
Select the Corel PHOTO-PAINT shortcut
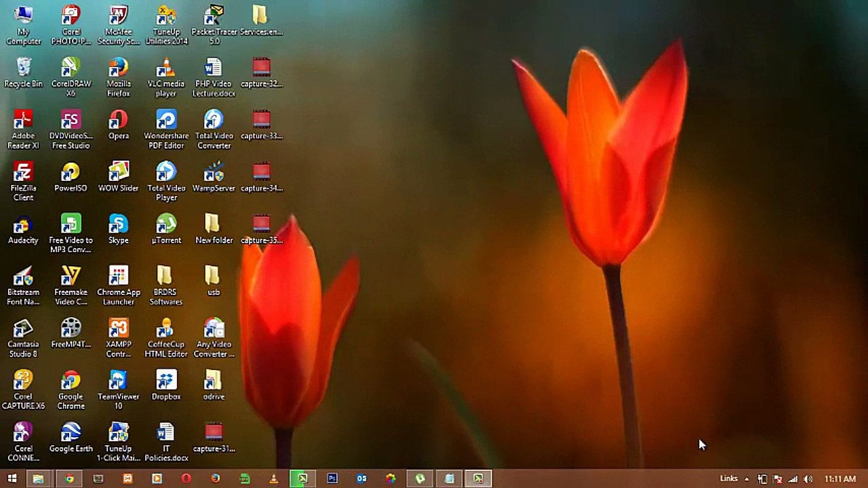[71, 25]
